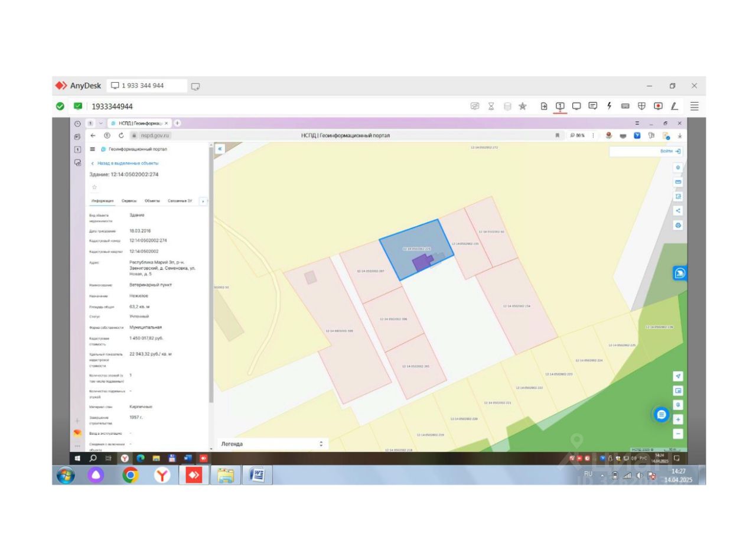Open the geoportal hamburger menu

pos(92,149)
